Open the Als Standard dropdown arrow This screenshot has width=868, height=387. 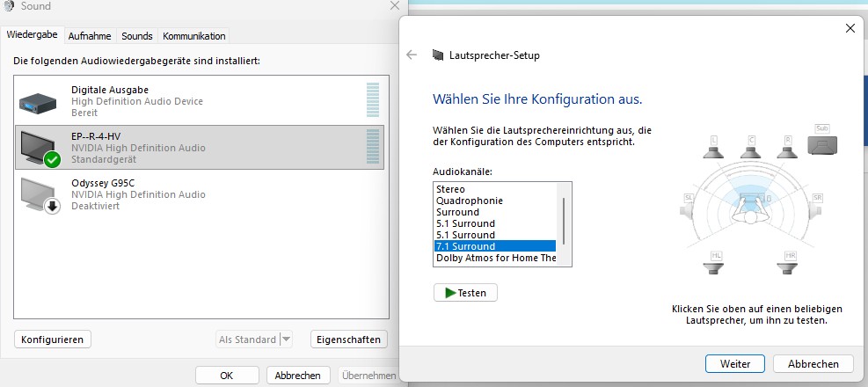tap(286, 339)
